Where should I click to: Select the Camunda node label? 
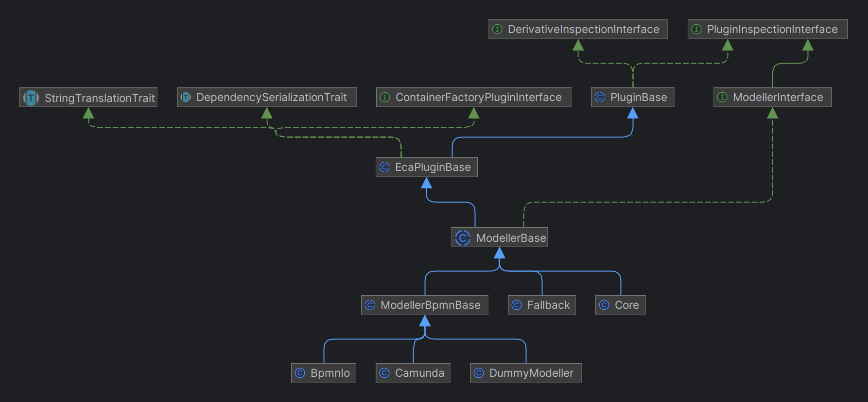(x=419, y=373)
